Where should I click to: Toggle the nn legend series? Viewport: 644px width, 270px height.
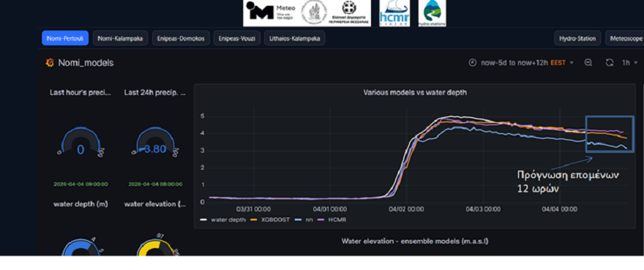[x=304, y=220]
